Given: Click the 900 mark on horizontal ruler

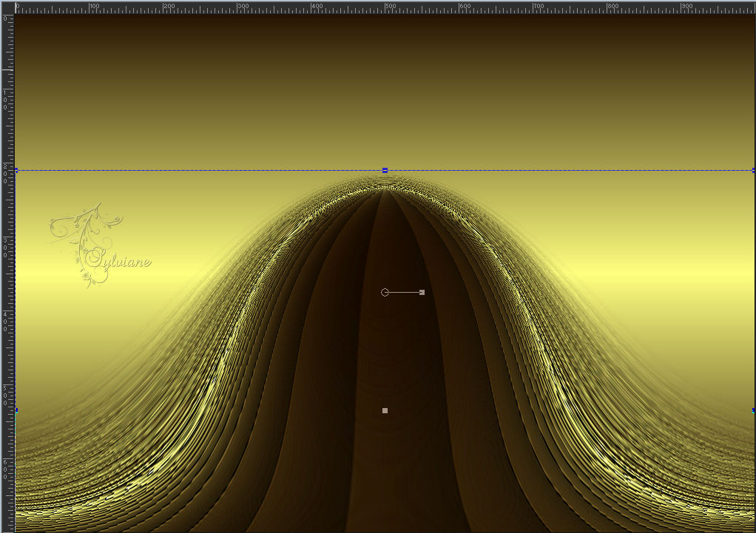Looking at the screenshot, I should [x=686, y=6].
